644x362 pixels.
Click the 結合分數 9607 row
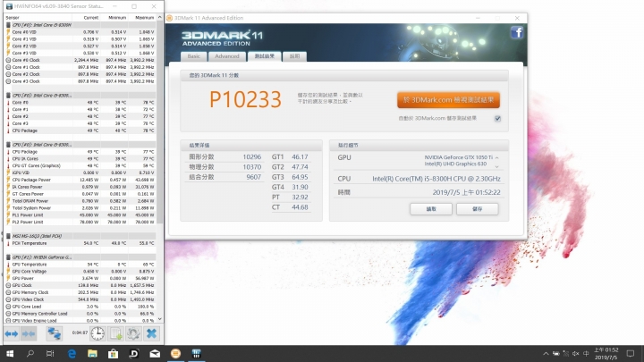click(x=225, y=177)
